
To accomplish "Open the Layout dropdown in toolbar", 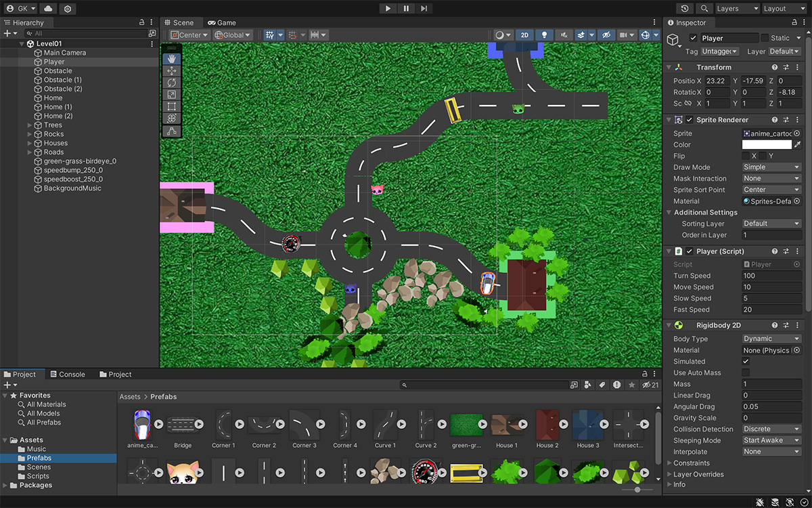I will [784, 8].
